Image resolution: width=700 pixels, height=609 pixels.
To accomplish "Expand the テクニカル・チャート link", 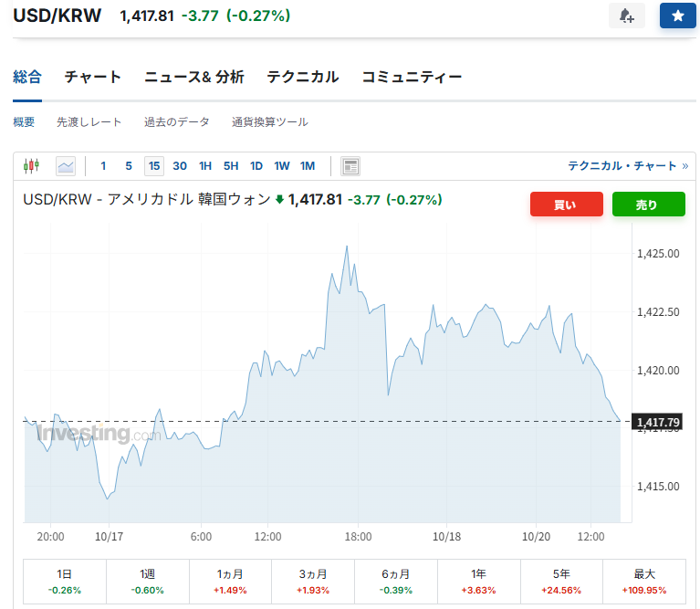I will pos(627,165).
